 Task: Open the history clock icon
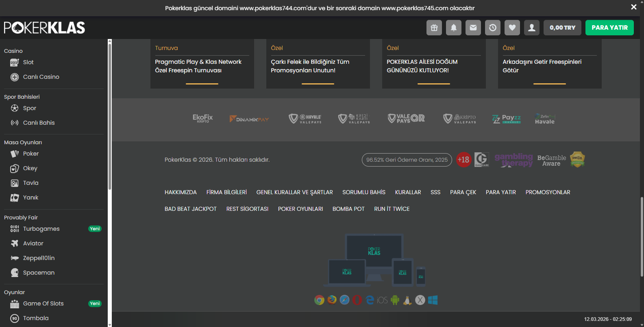tap(493, 28)
